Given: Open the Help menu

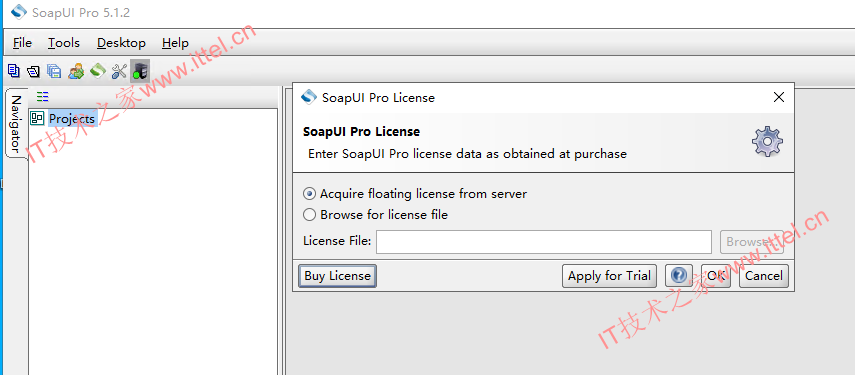Looking at the screenshot, I should (176, 43).
